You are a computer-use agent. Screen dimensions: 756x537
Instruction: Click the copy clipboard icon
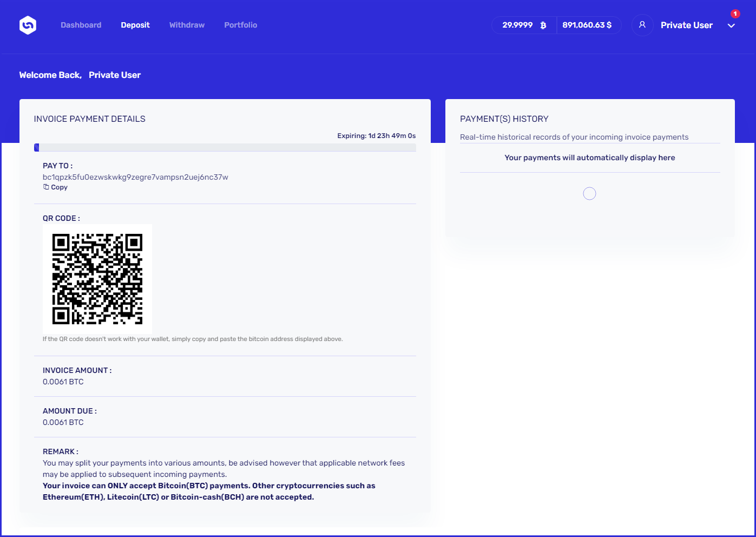click(46, 187)
